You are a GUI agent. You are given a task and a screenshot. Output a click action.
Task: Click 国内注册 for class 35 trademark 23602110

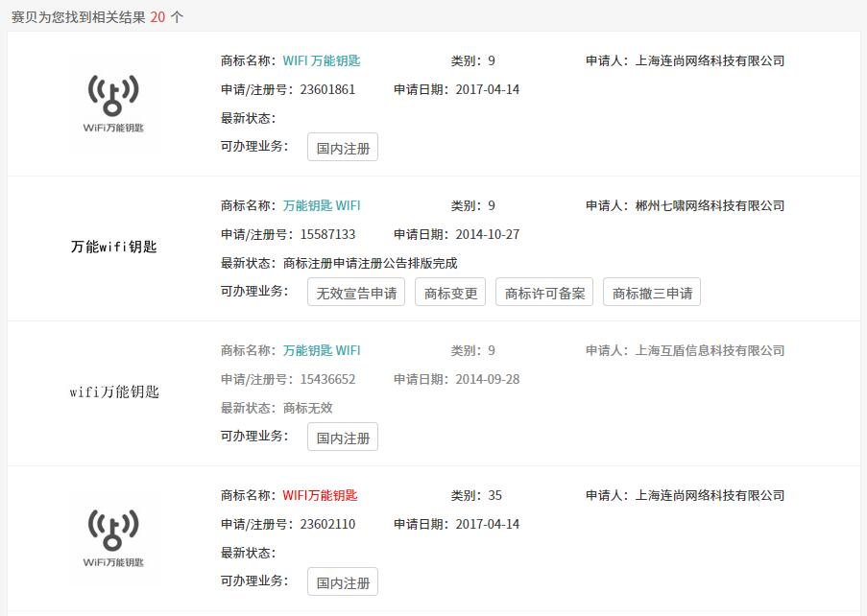343,582
